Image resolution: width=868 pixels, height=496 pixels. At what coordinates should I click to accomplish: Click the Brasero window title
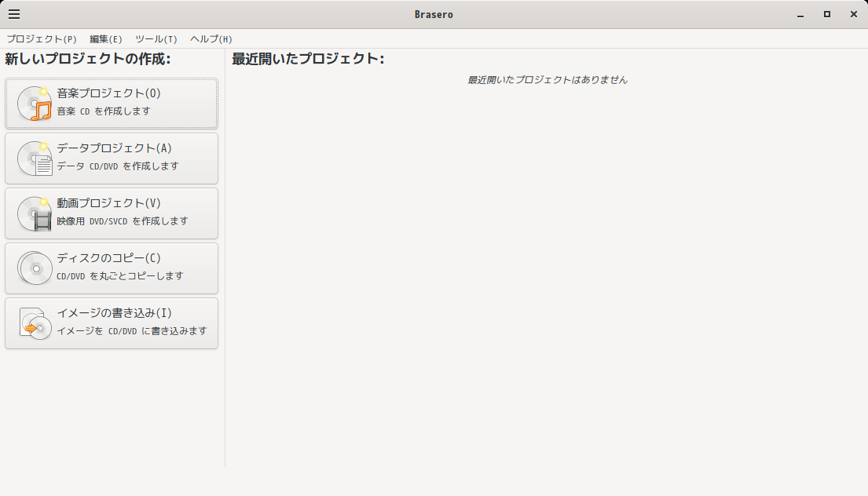click(434, 14)
